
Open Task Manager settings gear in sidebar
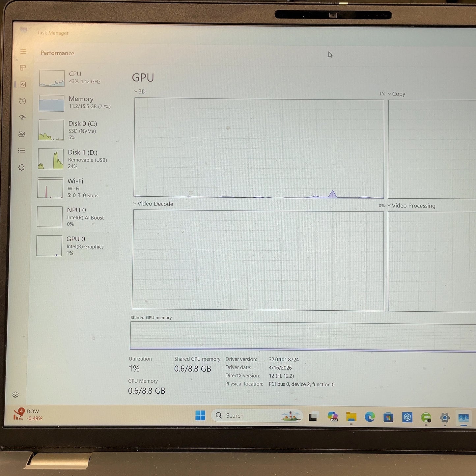pyautogui.click(x=15, y=395)
